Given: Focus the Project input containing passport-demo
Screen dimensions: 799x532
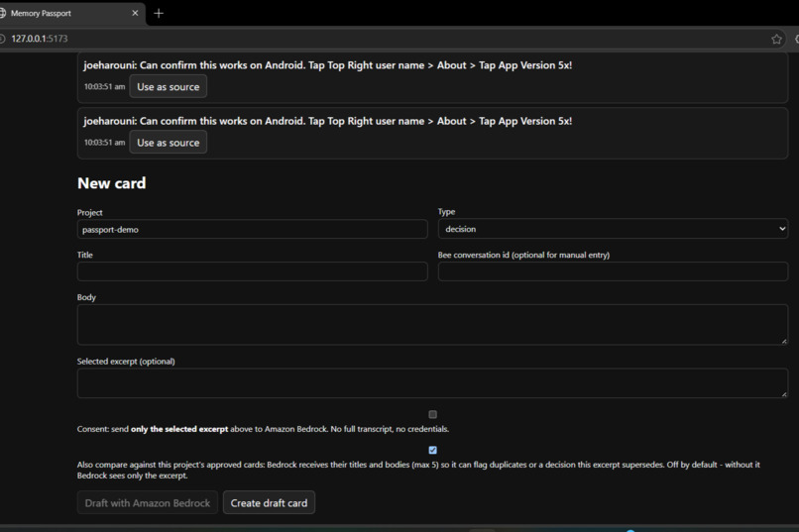Looking at the screenshot, I should point(252,229).
